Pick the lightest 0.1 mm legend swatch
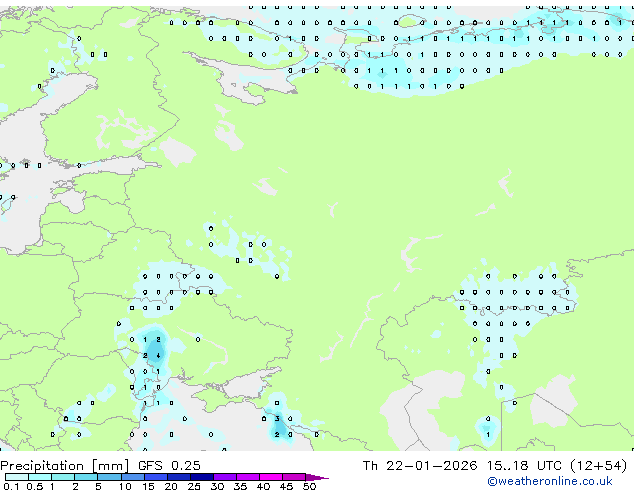The height and width of the screenshot is (490, 634). point(17,477)
